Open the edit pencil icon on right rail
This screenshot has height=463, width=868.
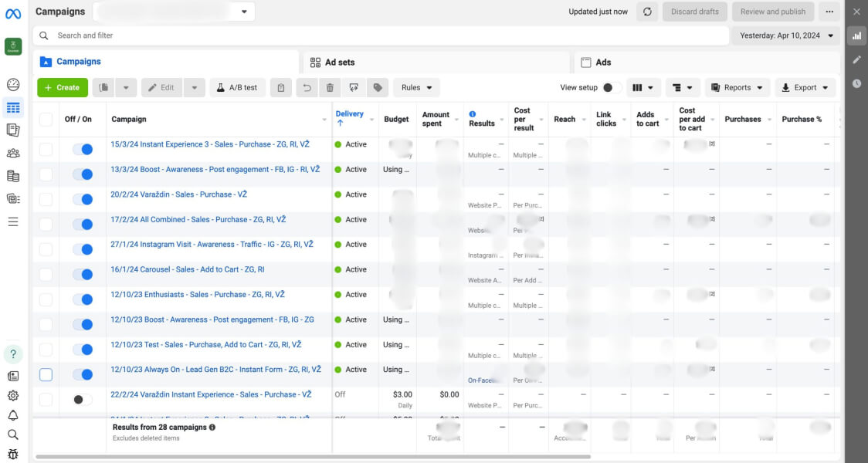(x=857, y=59)
